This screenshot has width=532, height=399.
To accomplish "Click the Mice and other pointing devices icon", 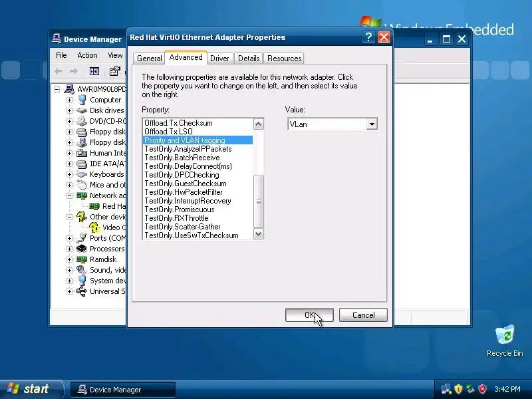I will 82,185.
